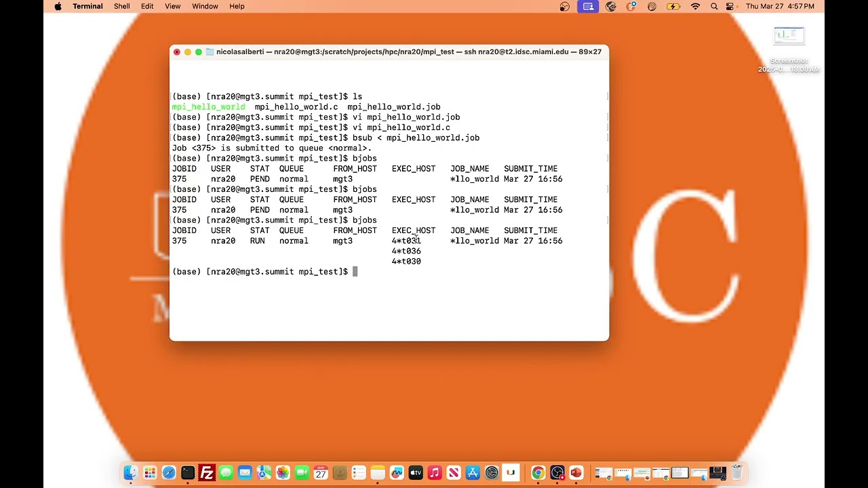Open the Help menu

click(x=237, y=6)
